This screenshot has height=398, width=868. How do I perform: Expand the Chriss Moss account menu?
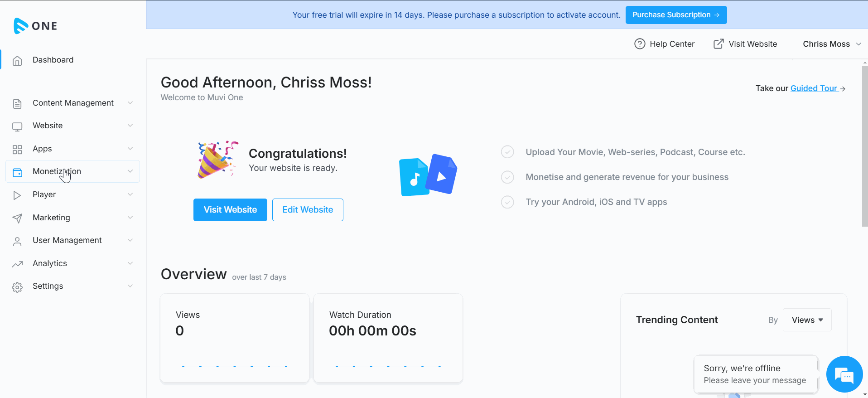(x=832, y=44)
